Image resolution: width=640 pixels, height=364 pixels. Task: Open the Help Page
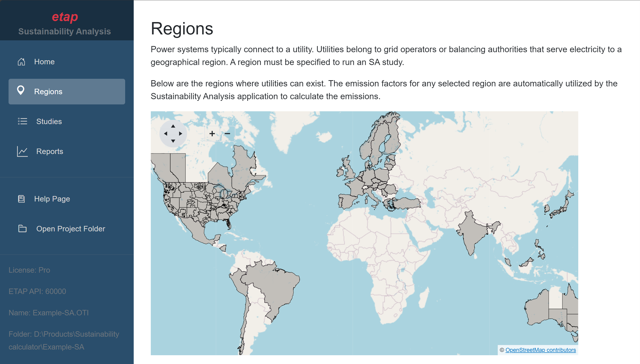point(52,199)
